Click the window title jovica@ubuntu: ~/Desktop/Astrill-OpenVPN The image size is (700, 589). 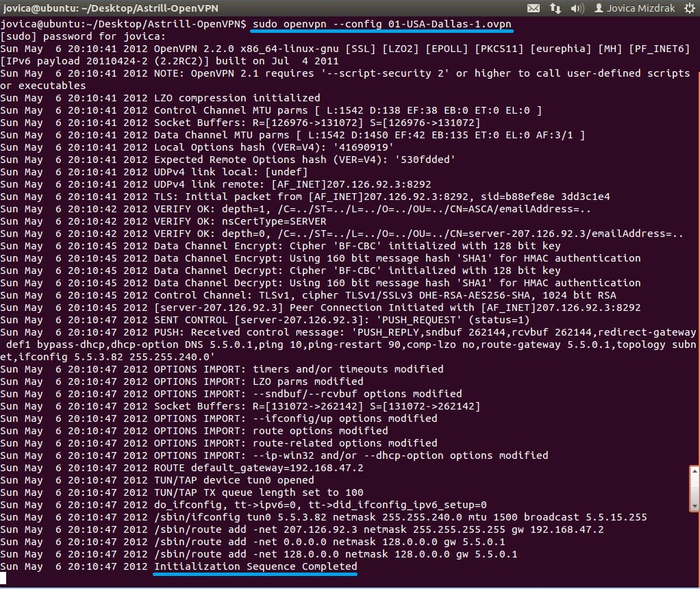pos(111,8)
